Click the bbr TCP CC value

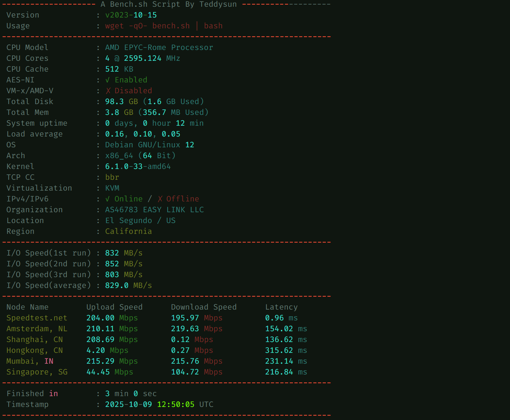112,178
